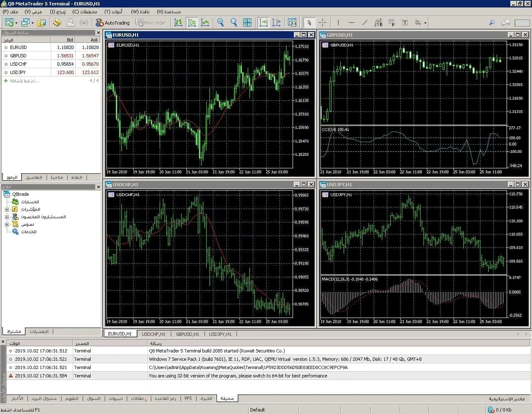Display the chart as a line chart
This screenshot has width=532, height=414.
pos(205,22)
